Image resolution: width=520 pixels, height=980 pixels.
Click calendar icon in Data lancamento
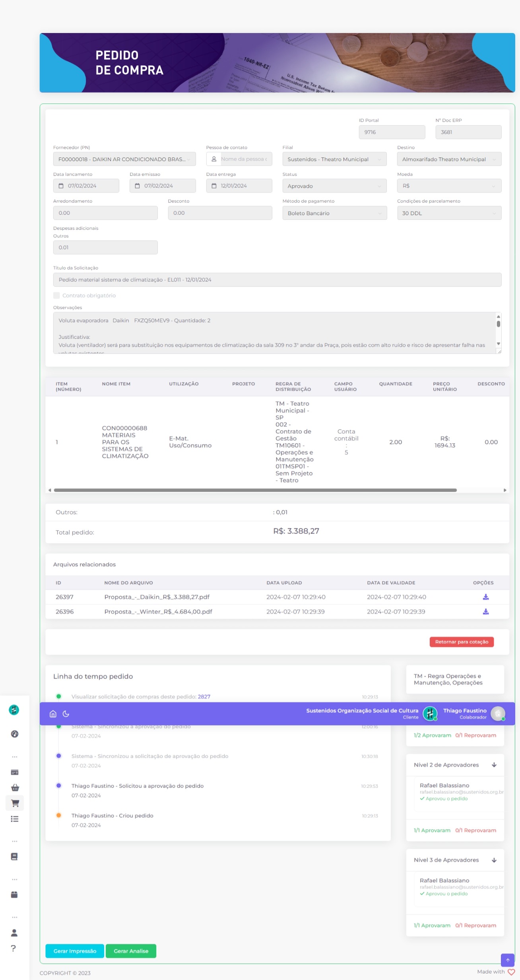(x=61, y=186)
